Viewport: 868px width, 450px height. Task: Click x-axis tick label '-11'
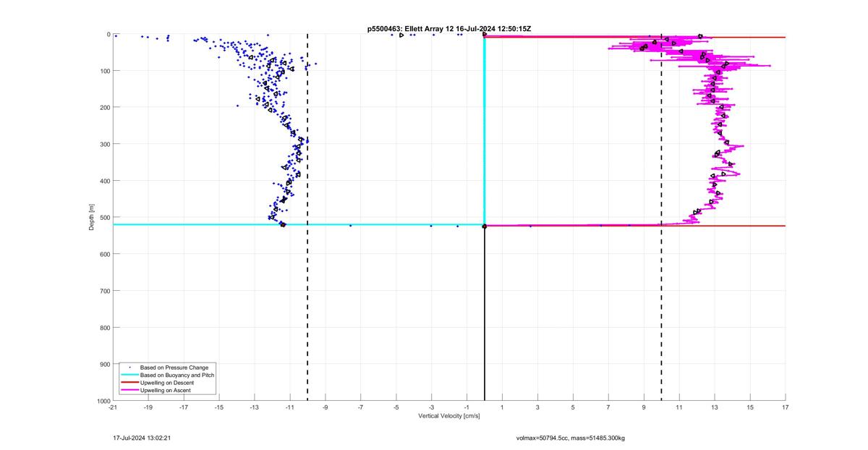(290, 407)
